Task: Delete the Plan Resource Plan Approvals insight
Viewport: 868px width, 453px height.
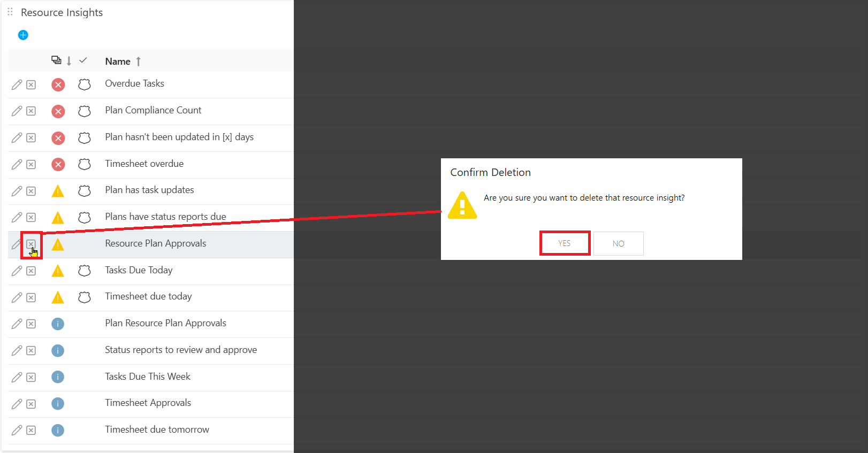Action: click(31, 324)
